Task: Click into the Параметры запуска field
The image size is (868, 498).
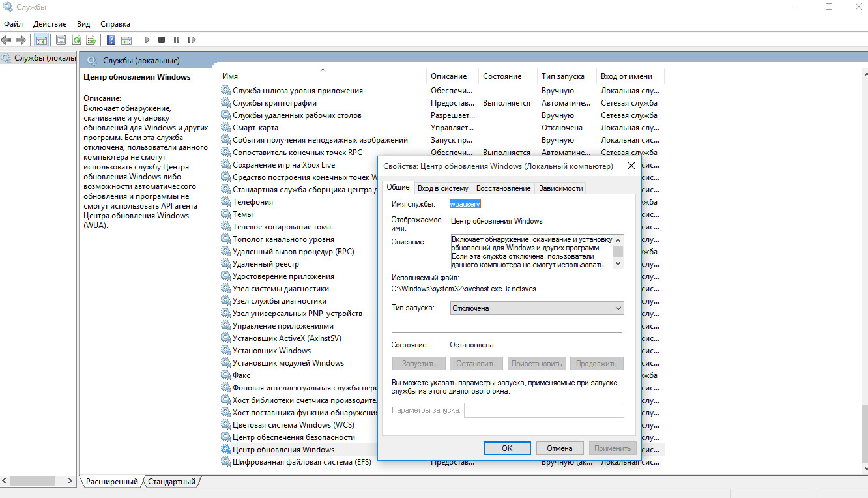Action: 543,410
